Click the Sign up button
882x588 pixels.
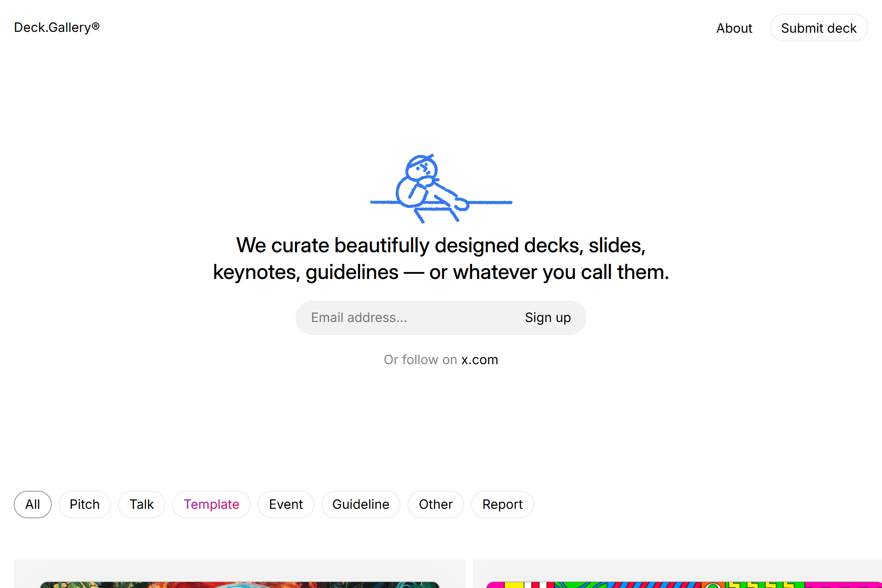point(547,317)
